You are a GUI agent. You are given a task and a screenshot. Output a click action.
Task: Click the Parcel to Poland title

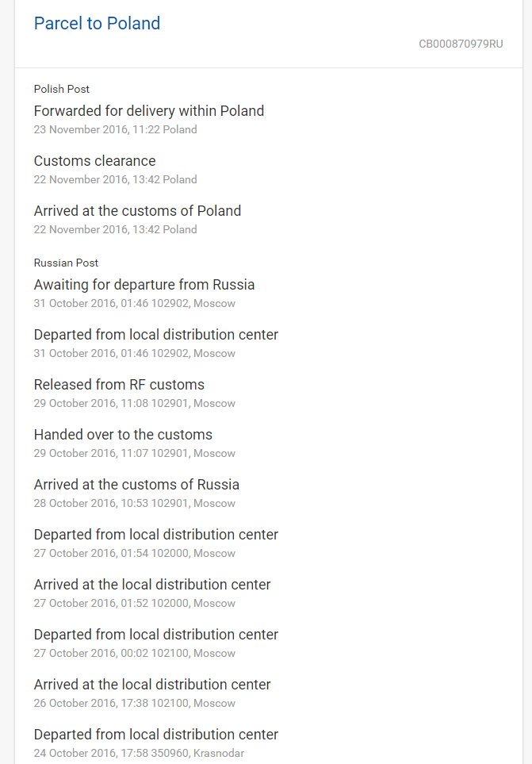tap(97, 24)
